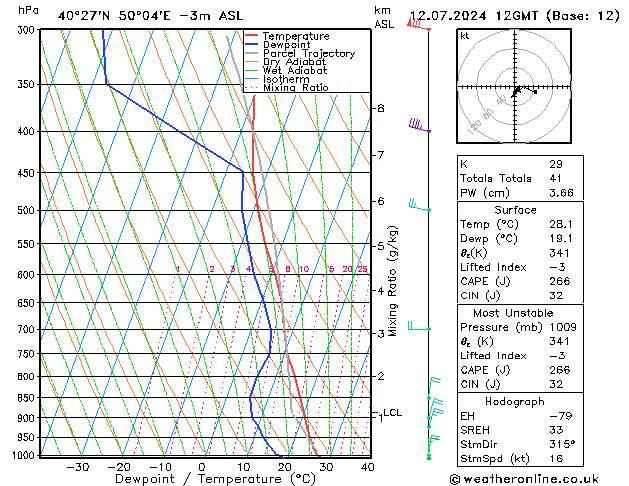Click the purple wind barb at 400 hPa
Viewport: 629px width, 486px height.
tap(419, 125)
